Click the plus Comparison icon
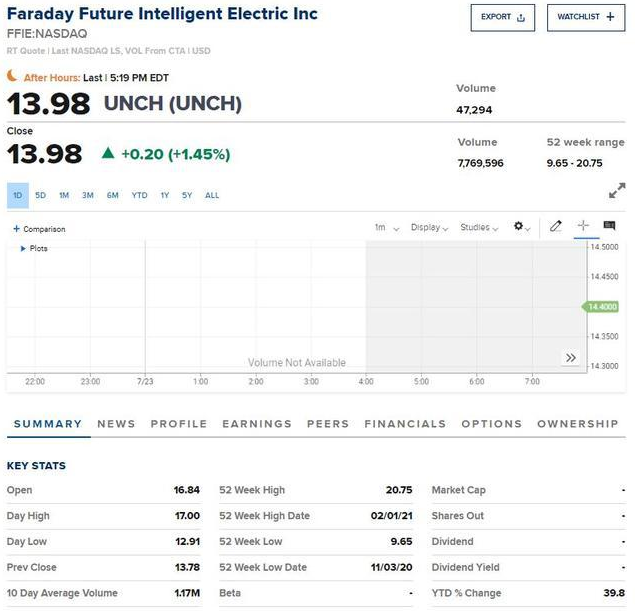Image resolution: width=643 pixels, height=615 pixels. point(16,229)
